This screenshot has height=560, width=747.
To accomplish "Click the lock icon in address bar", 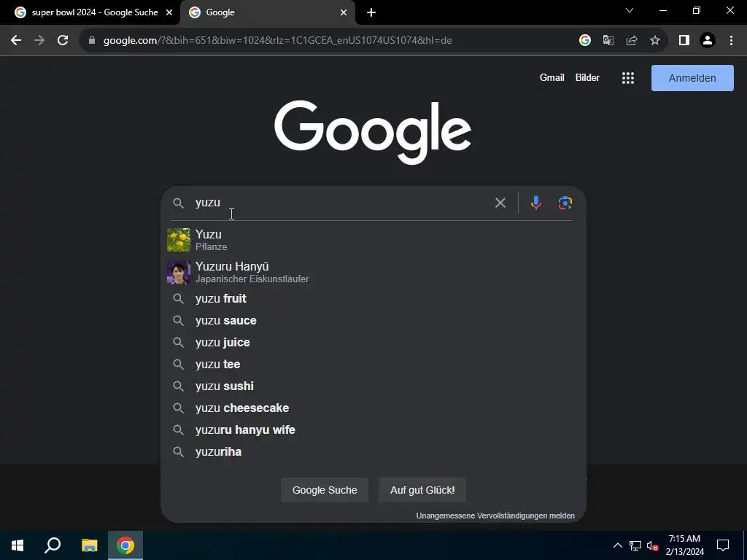I will (92, 41).
